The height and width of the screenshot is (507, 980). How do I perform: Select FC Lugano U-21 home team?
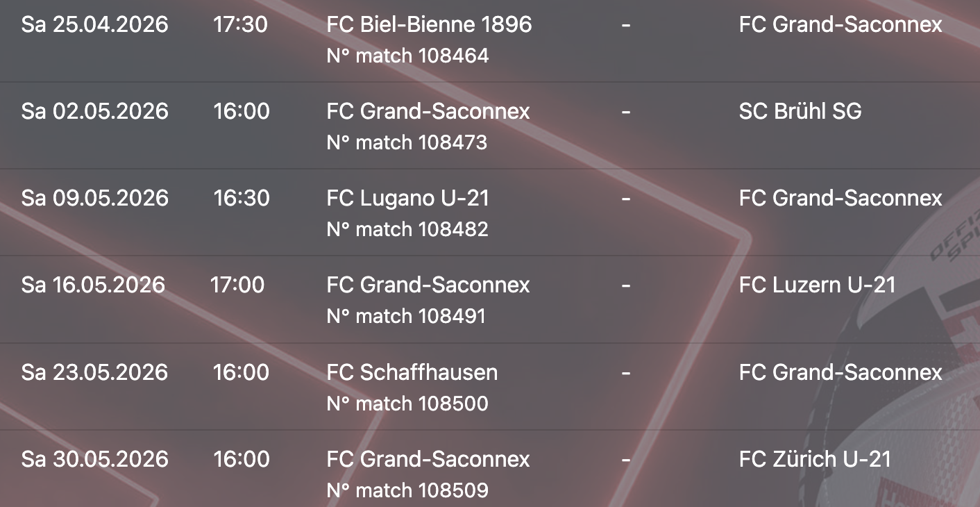(x=407, y=199)
